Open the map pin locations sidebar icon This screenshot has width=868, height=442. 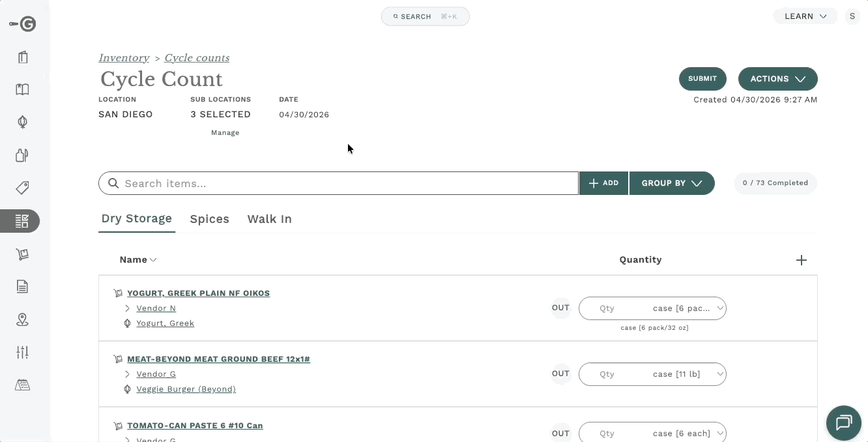23,319
